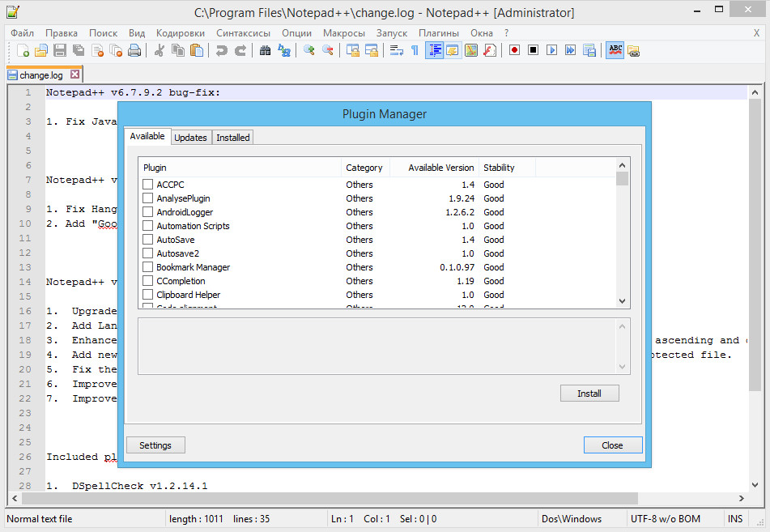Sort by the Stability column header
Viewport: 770px width, 532px height.
[x=507, y=168]
